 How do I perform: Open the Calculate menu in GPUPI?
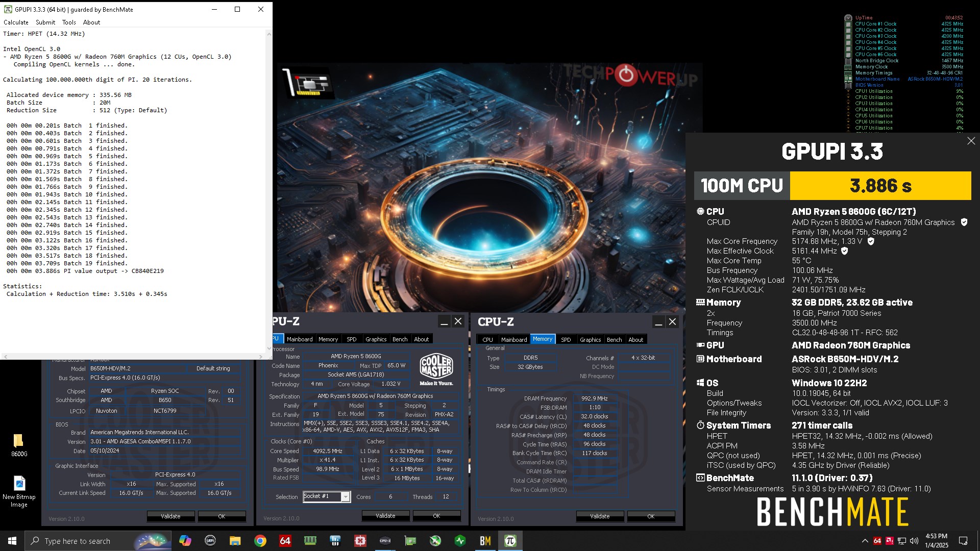click(x=16, y=22)
